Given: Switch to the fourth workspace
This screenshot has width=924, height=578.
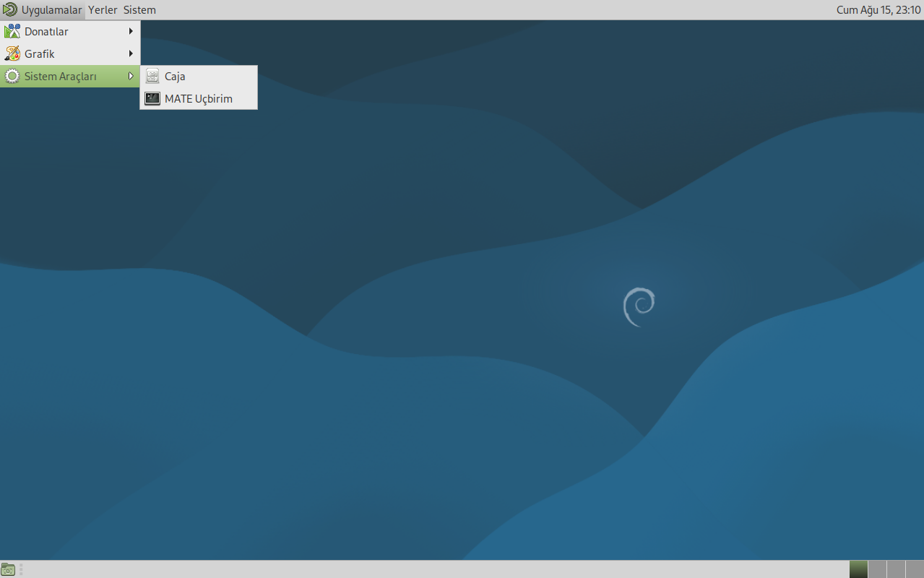Looking at the screenshot, I should (915, 569).
